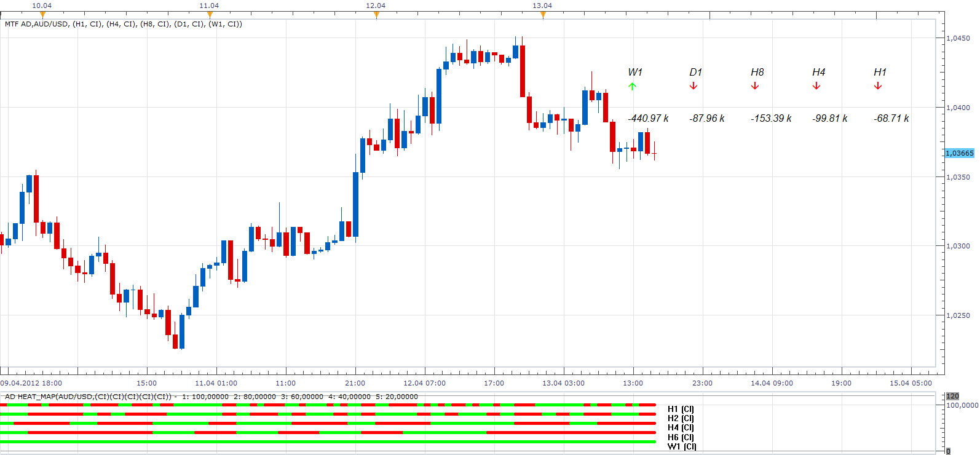Click the orange day marker at 10.04
980x455 pixels.
tap(42, 15)
